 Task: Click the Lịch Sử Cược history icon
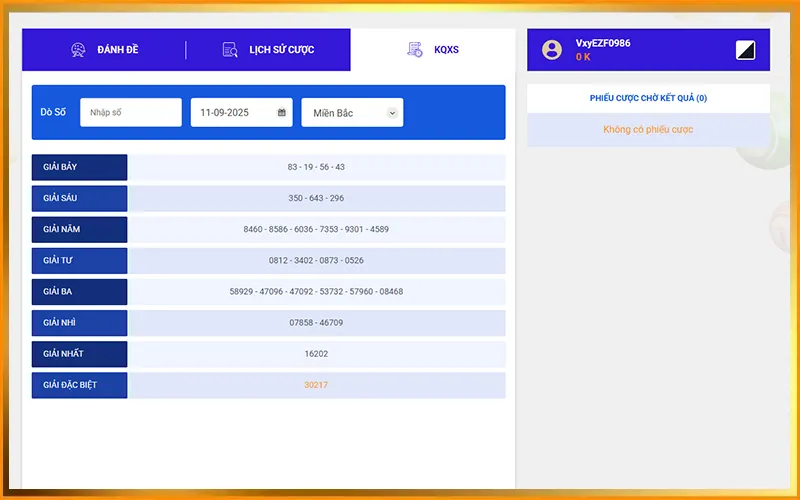point(230,50)
